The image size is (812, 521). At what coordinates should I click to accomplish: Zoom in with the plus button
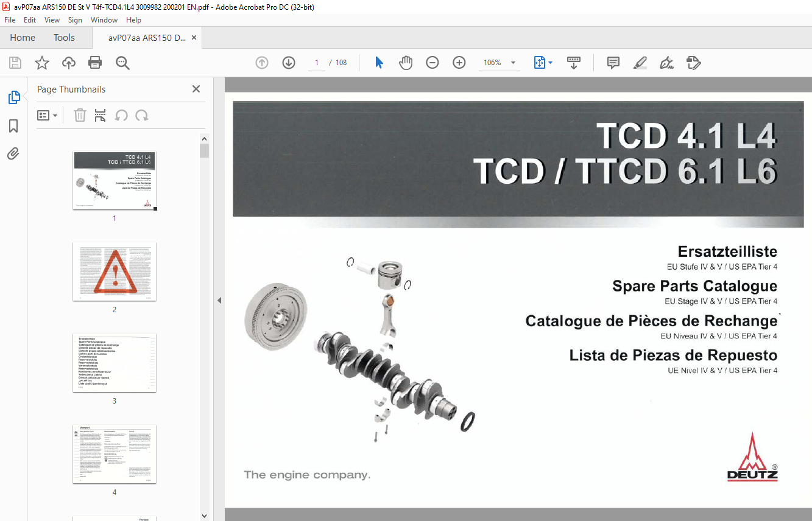tap(459, 63)
